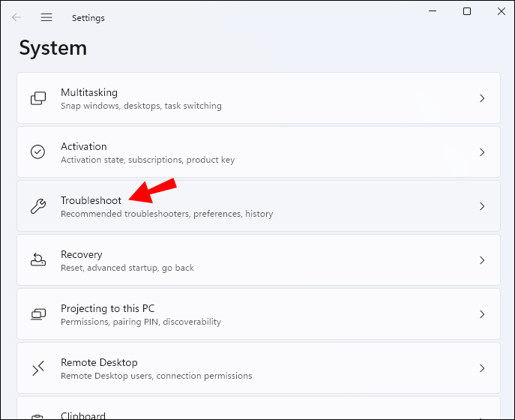This screenshot has width=515, height=420.
Task: Click the Clipboard icon at bottom
Action: (37, 415)
